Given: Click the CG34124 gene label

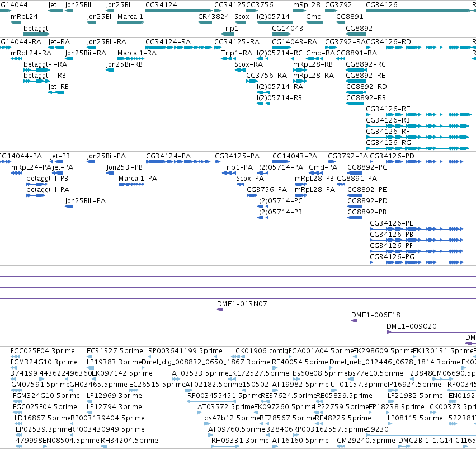Looking at the screenshot, I should click(161, 5).
